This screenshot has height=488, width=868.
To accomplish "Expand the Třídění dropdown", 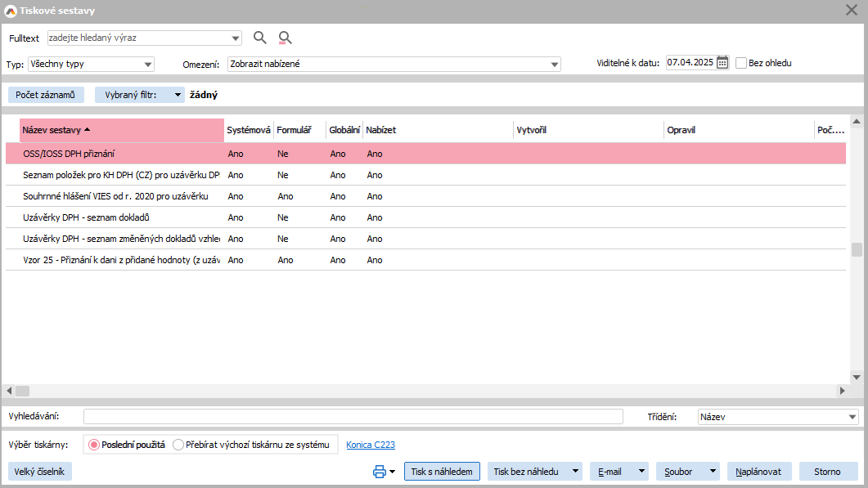I will click(852, 417).
